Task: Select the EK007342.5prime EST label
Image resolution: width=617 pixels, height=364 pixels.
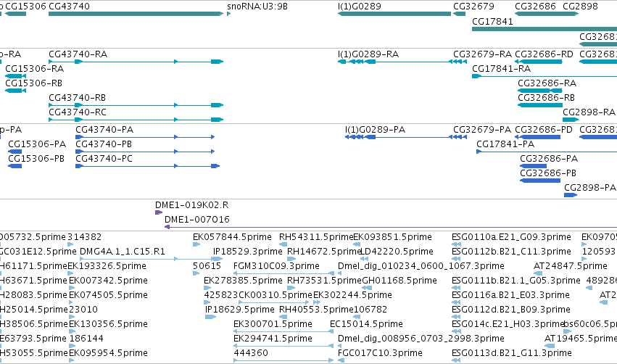Action: coord(108,281)
